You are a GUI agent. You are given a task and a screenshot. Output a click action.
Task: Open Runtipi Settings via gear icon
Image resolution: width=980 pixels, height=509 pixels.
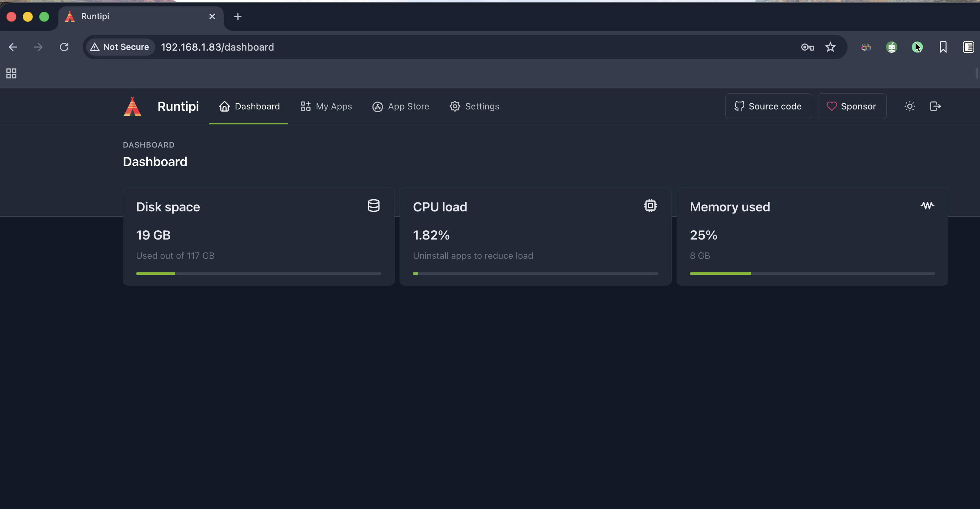(x=455, y=106)
